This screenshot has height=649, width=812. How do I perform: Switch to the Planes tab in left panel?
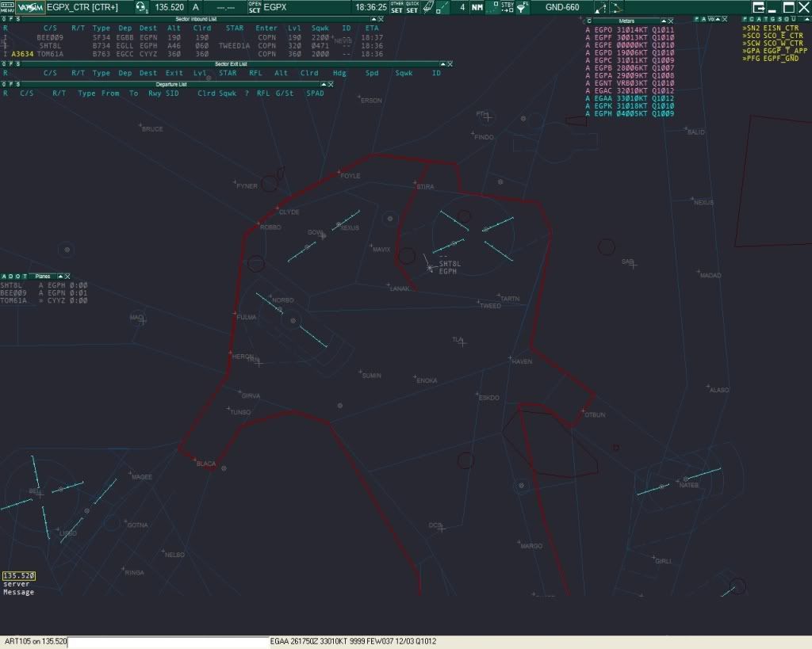44,277
